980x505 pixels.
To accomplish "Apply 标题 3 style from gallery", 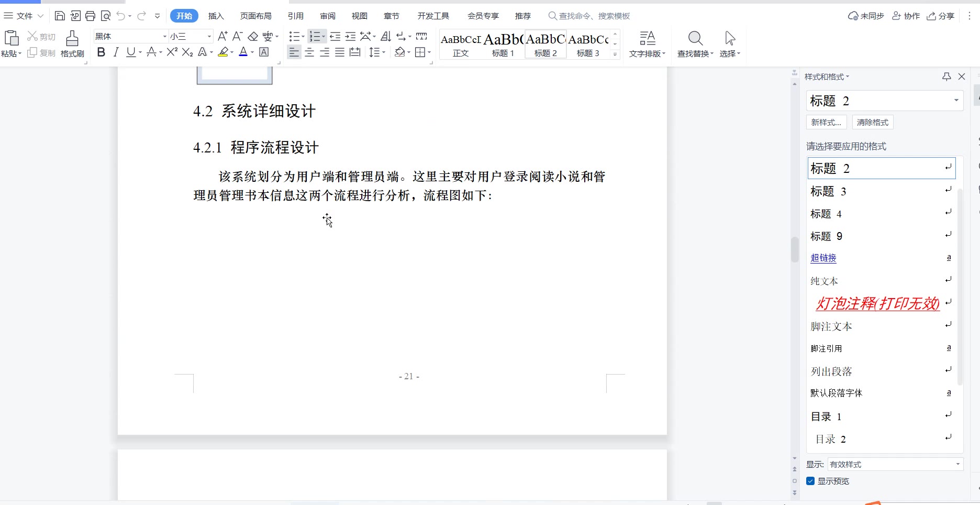I will (x=588, y=45).
